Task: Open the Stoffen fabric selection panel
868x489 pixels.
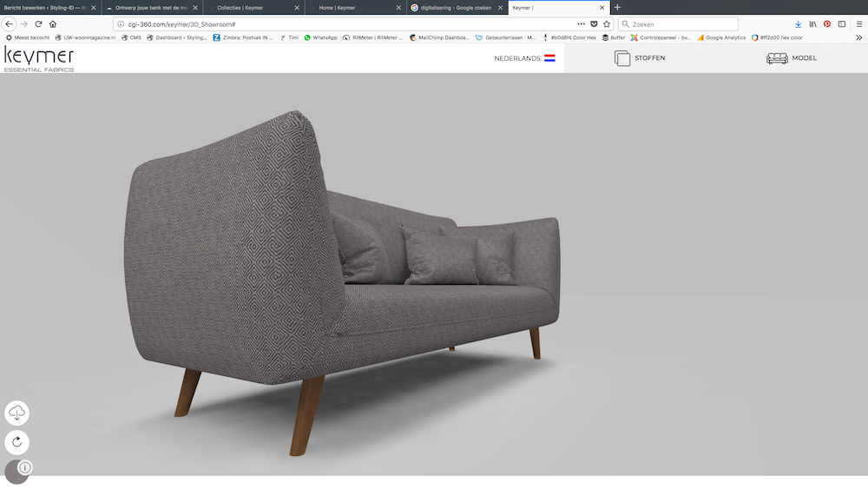Action: 640,58
